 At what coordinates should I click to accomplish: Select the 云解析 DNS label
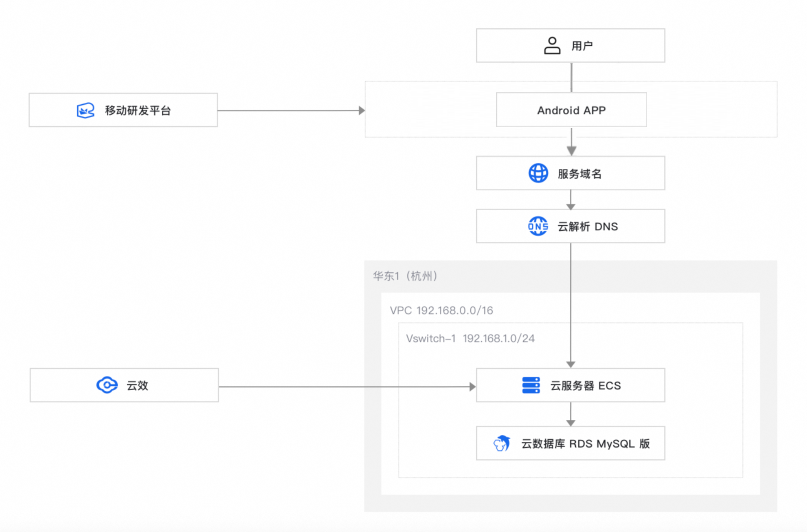coord(588,227)
